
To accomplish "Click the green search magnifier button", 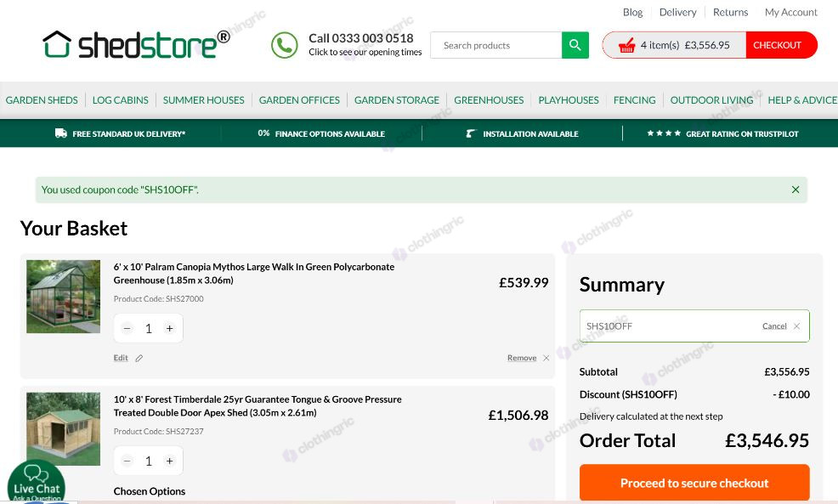I will (x=575, y=45).
